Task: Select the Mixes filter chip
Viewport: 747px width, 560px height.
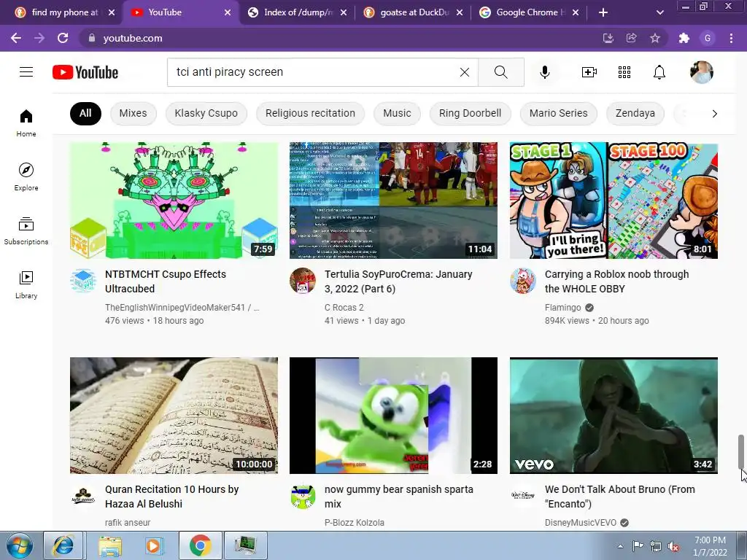Action: [x=133, y=113]
